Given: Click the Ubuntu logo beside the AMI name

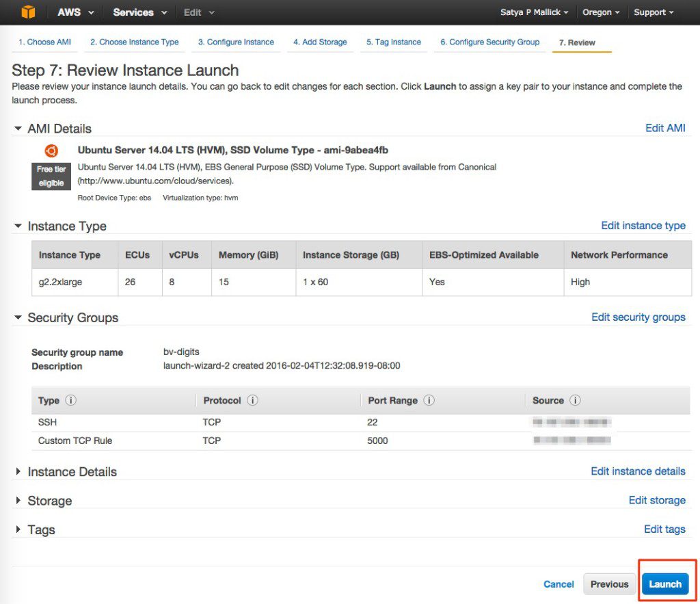Looking at the screenshot, I should tap(51, 150).
